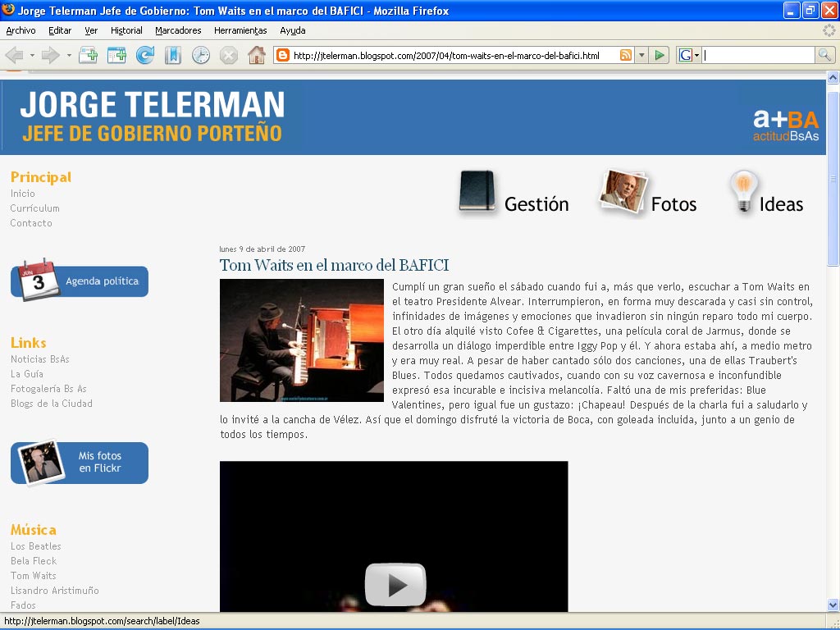The width and height of the screenshot is (840, 630).
Task: Click the date 'lunes 9 de abril de 2007'
Action: tap(262, 249)
